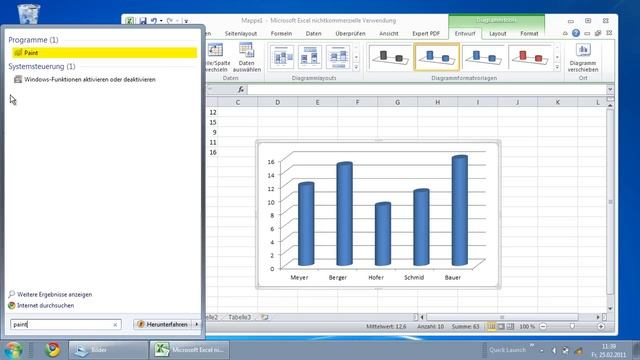This screenshot has height=360, width=640.
Task: Open the Windows Start orb
Action: (13, 350)
